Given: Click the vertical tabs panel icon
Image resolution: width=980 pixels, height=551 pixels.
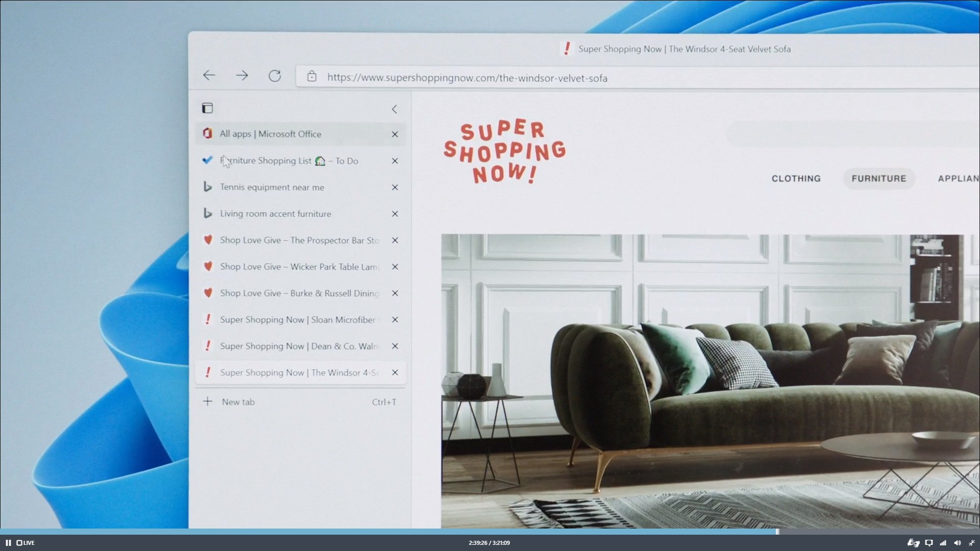Looking at the screenshot, I should point(207,108).
